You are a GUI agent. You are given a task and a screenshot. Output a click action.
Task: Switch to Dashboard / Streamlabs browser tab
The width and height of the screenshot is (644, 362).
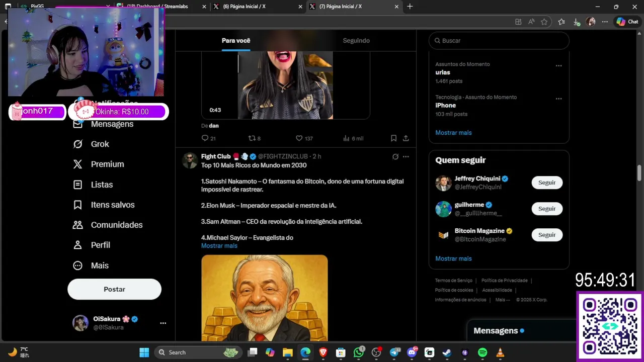[x=162, y=7]
